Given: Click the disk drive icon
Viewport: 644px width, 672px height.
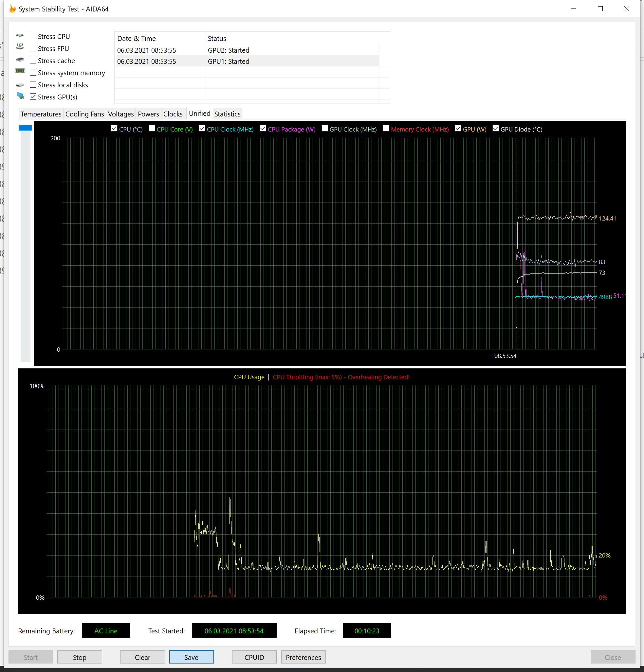Looking at the screenshot, I should [20, 85].
